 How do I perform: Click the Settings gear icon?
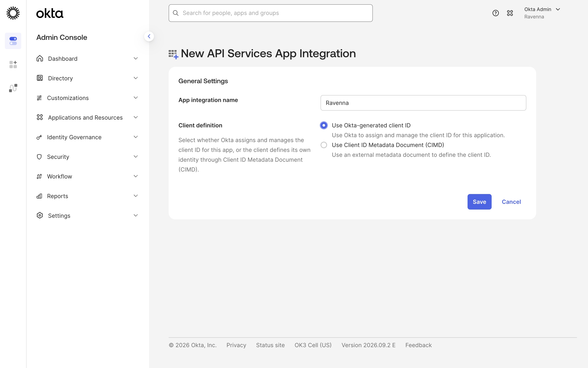[40, 215]
